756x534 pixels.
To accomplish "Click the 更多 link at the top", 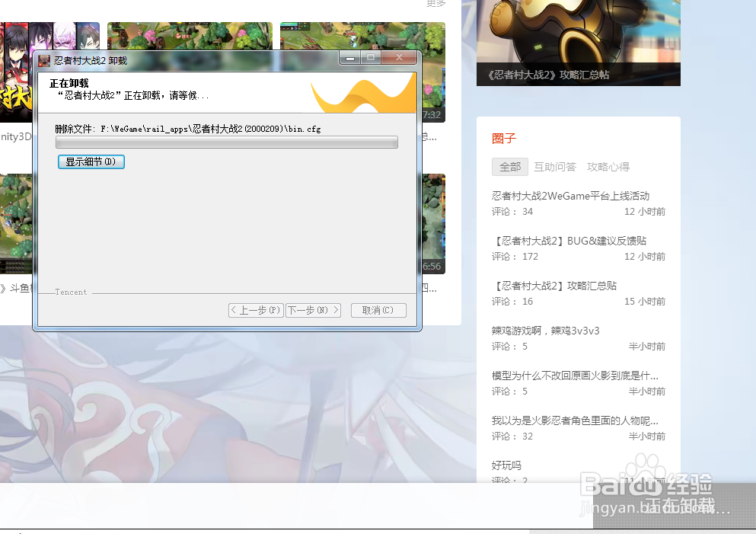I will pos(435,4).
